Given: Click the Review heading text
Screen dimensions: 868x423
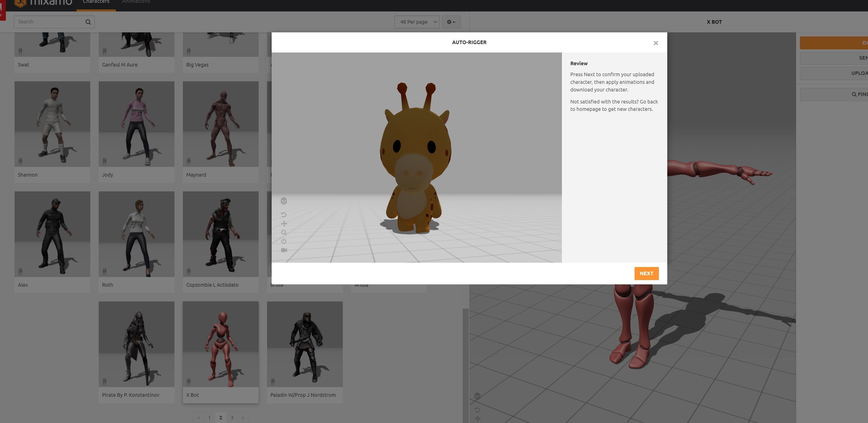Looking at the screenshot, I should click(579, 64).
